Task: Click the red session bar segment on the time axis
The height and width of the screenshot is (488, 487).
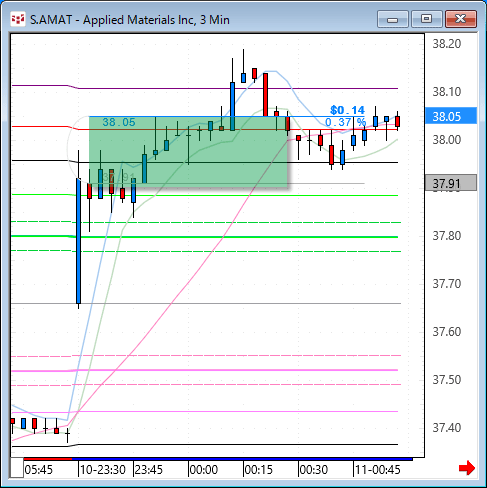Action: (x=48, y=459)
